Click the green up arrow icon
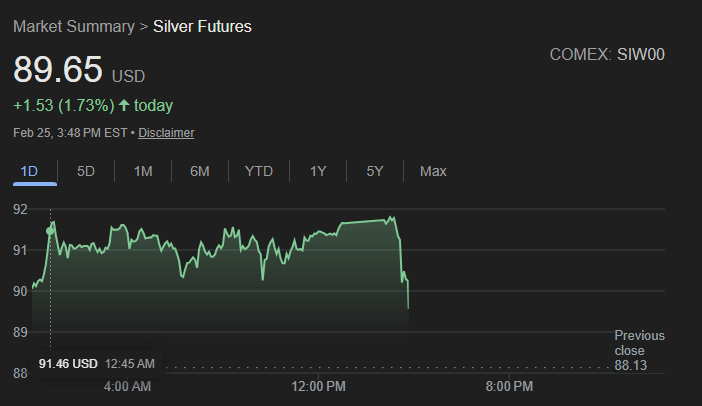 click(x=124, y=105)
